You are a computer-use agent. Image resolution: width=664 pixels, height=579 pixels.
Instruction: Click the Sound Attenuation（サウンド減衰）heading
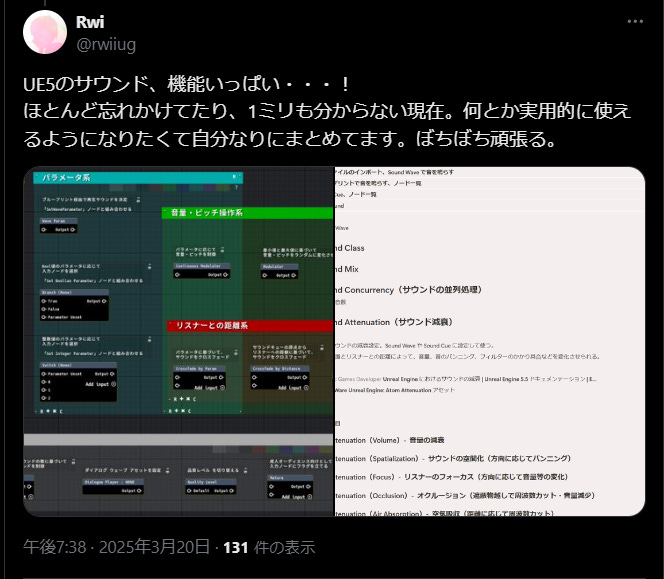tap(394, 322)
